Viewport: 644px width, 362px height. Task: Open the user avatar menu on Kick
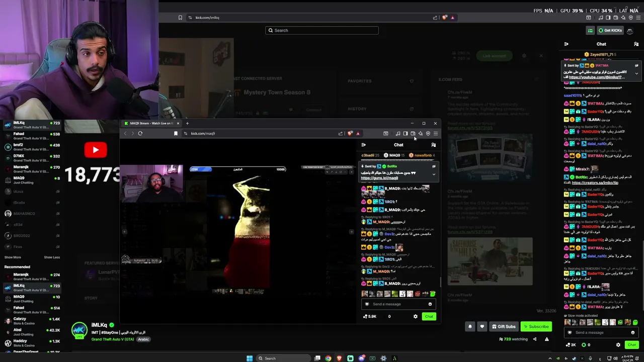point(629,30)
